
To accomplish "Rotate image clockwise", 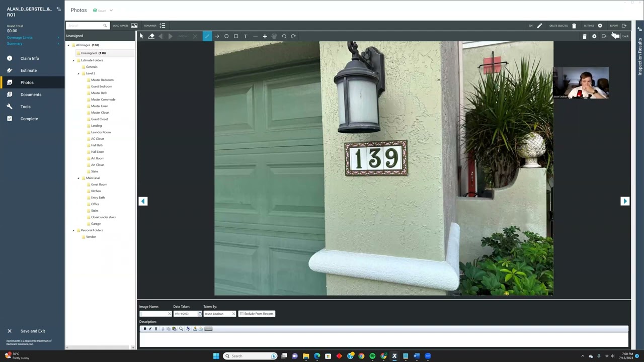I will (x=293, y=36).
